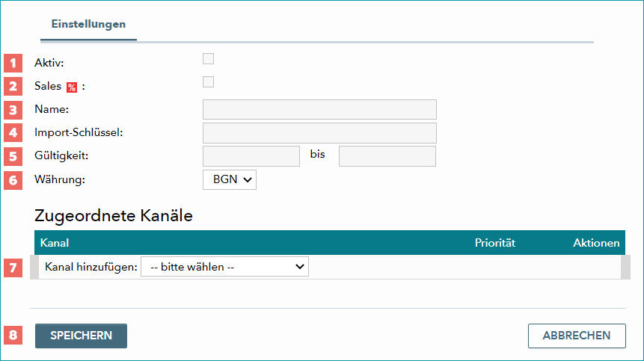Click the red number 3 marker
The image size is (644, 361).
13,110
